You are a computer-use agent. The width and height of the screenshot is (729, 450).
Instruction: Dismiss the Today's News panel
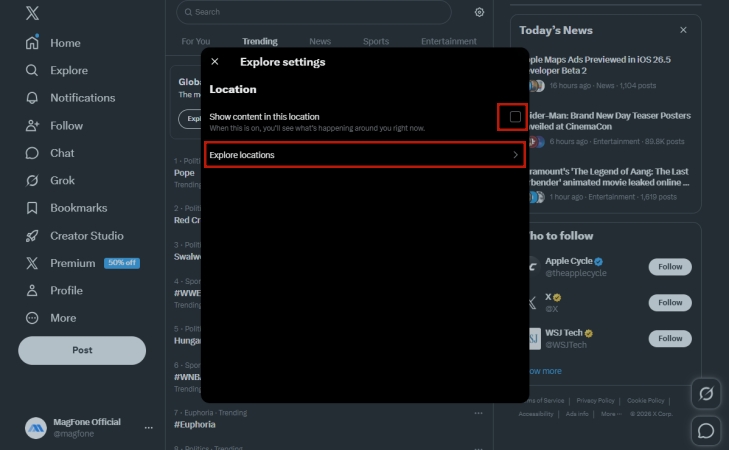point(683,30)
